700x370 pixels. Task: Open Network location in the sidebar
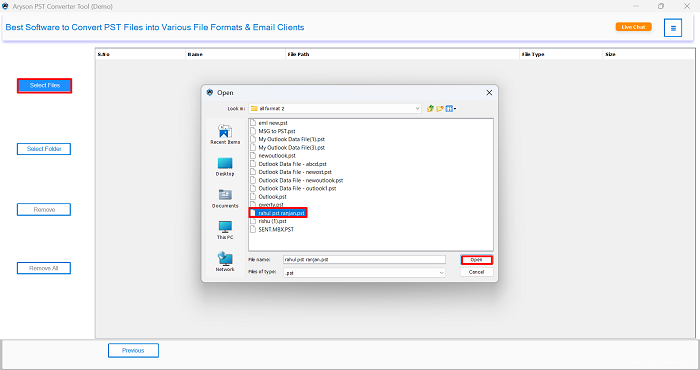point(225,262)
